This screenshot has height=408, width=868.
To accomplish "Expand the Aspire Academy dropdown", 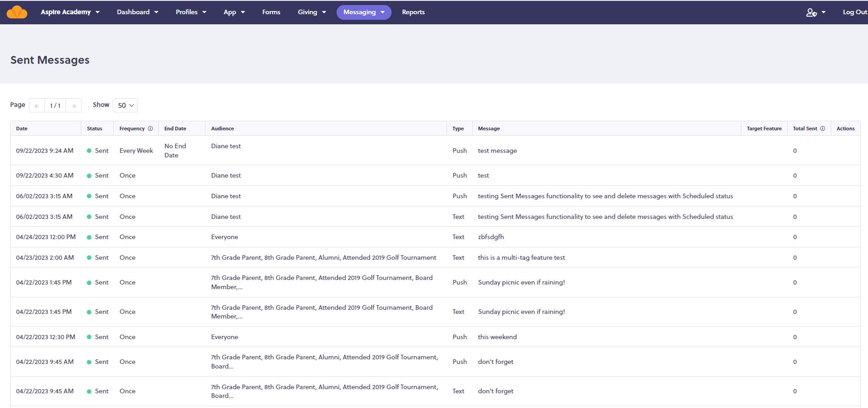I will click(x=70, y=12).
